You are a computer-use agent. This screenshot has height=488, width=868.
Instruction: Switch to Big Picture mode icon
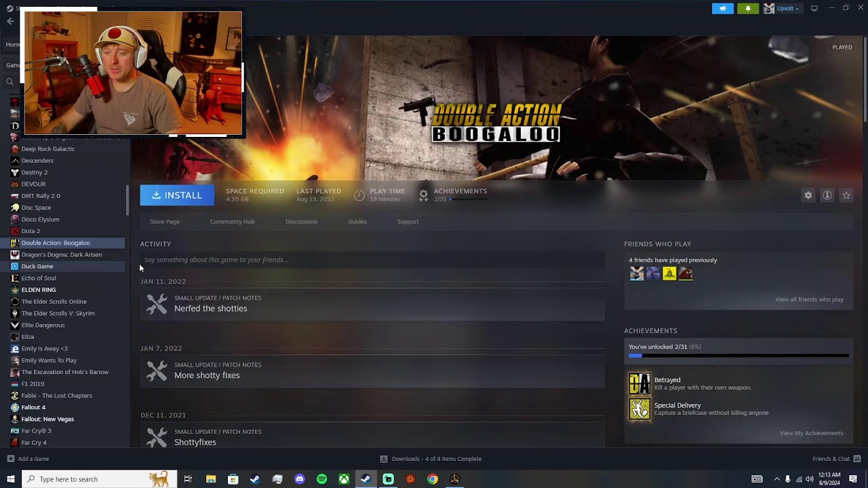point(814,8)
